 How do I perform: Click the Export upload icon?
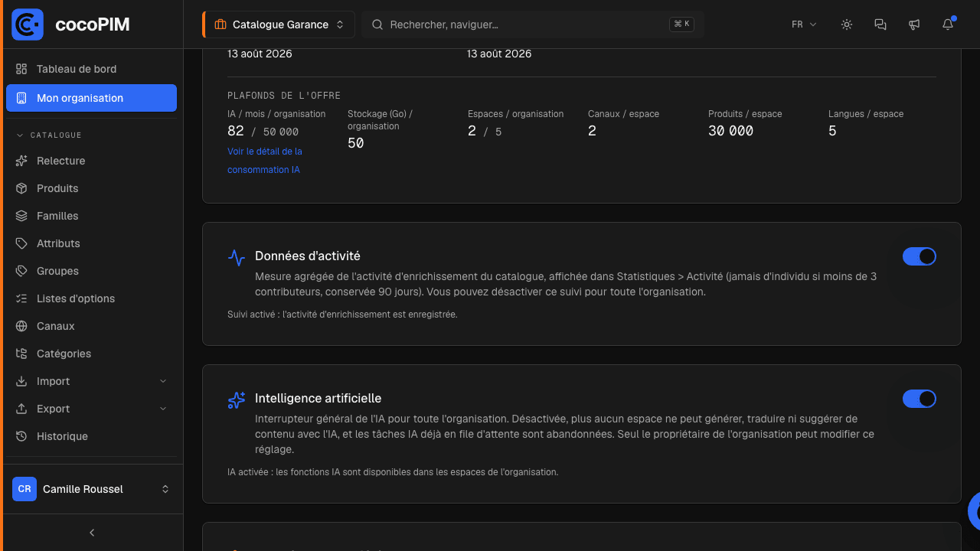(x=21, y=409)
